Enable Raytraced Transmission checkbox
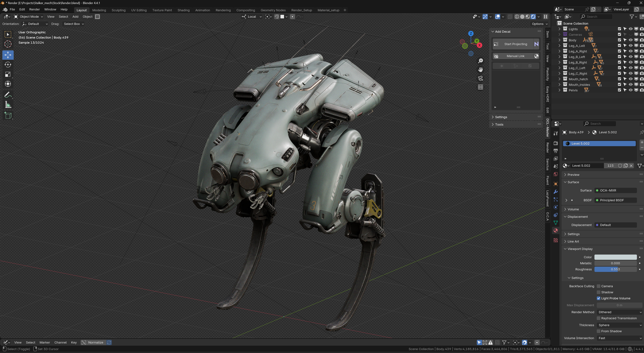The width and height of the screenshot is (644, 353). click(x=598, y=318)
